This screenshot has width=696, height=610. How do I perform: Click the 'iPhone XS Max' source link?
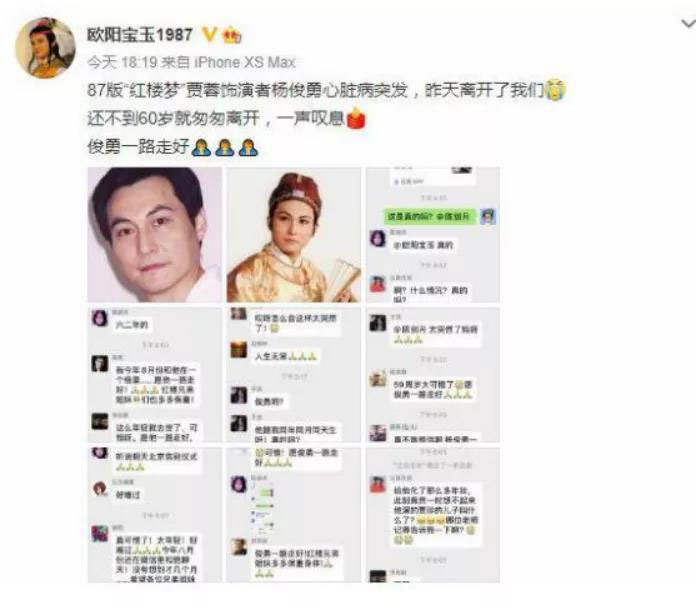tap(245, 62)
